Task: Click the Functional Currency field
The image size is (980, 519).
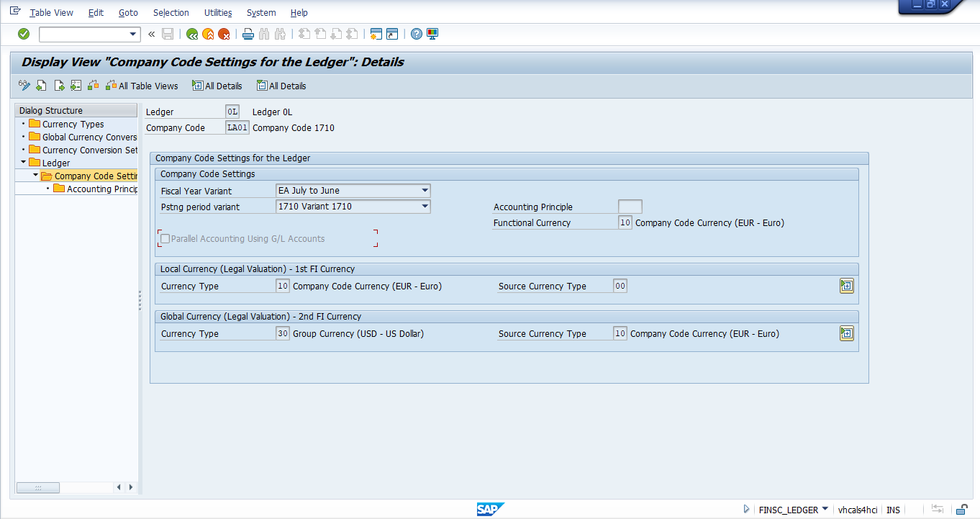Action: point(625,222)
